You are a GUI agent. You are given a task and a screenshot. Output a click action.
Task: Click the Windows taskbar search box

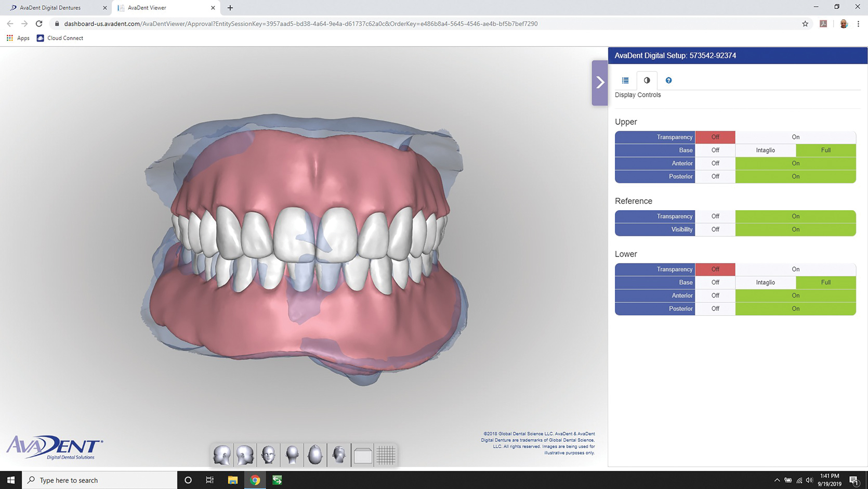100,480
